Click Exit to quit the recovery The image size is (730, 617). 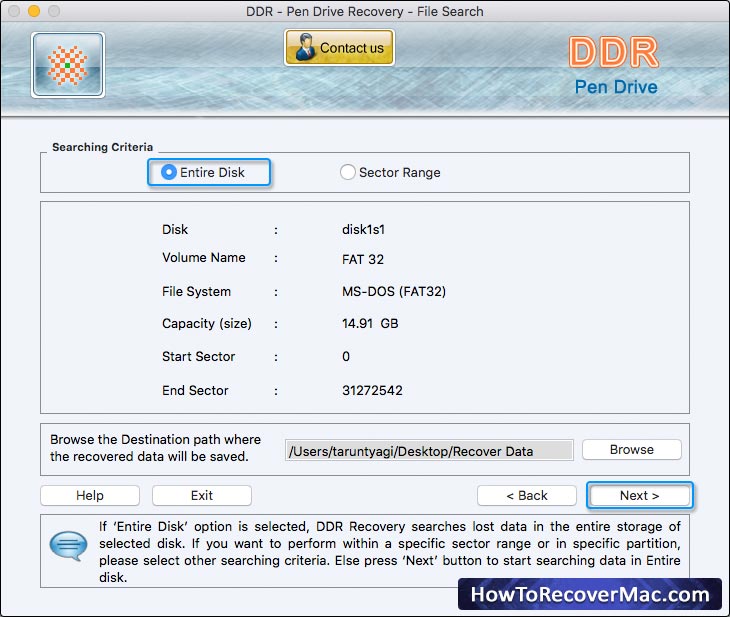tap(202, 495)
